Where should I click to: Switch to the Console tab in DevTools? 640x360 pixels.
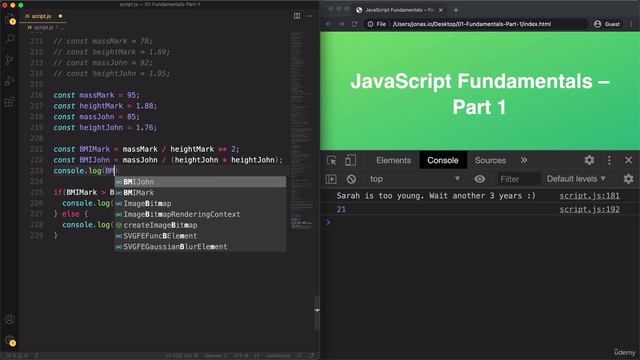tap(443, 160)
